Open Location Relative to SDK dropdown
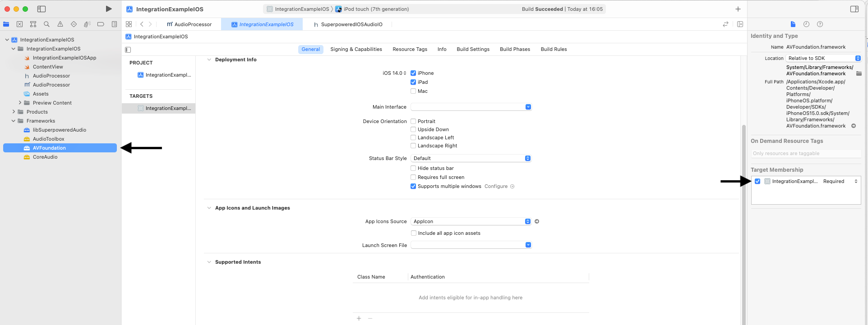 [824, 58]
